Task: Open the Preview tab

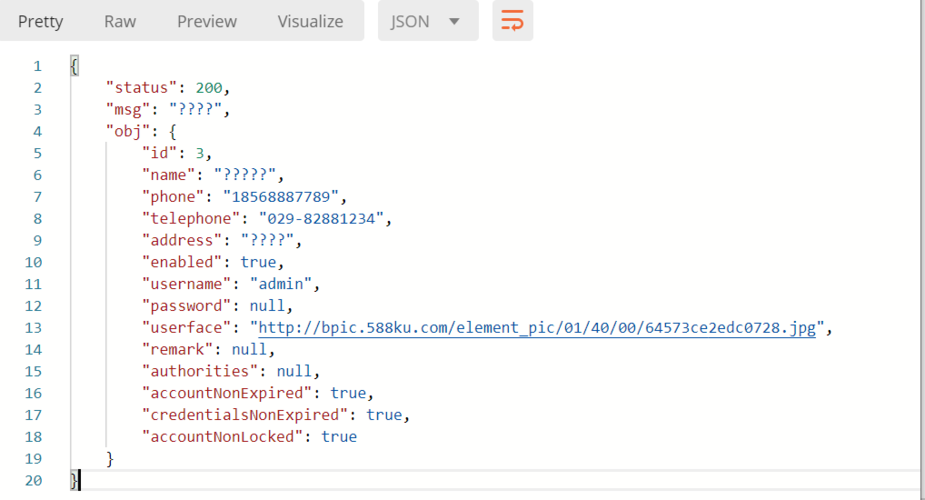Action: [x=207, y=21]
